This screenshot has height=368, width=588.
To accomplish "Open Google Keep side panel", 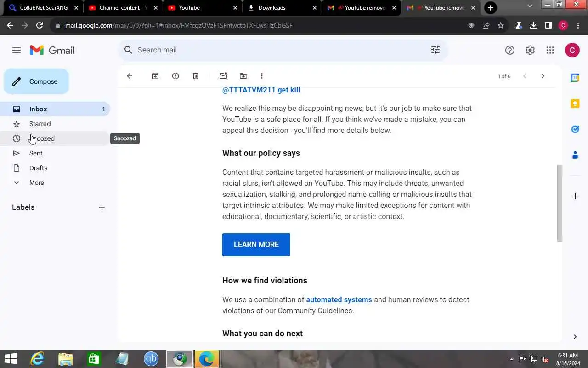I will (x=575, y=103).
